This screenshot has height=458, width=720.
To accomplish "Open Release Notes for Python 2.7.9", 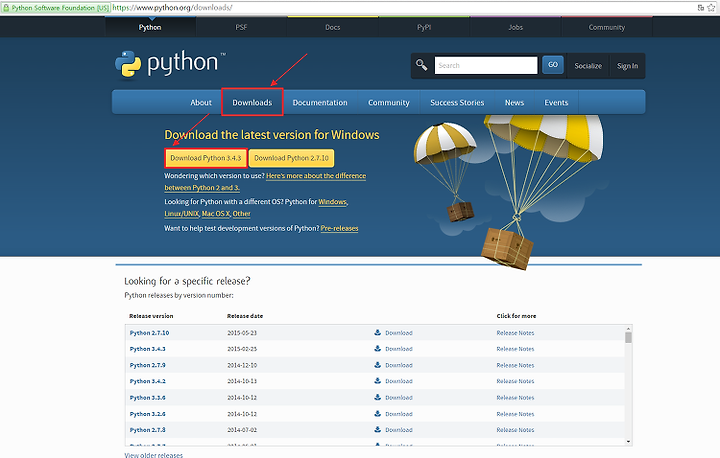I will coord(515,365).
